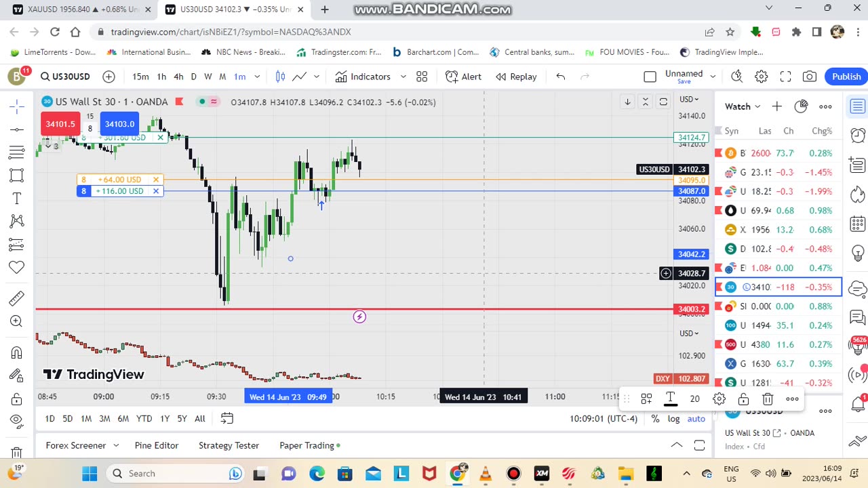Select the zoom in tool
Viewport: 868px width, 488px height.
pos(17,321)
